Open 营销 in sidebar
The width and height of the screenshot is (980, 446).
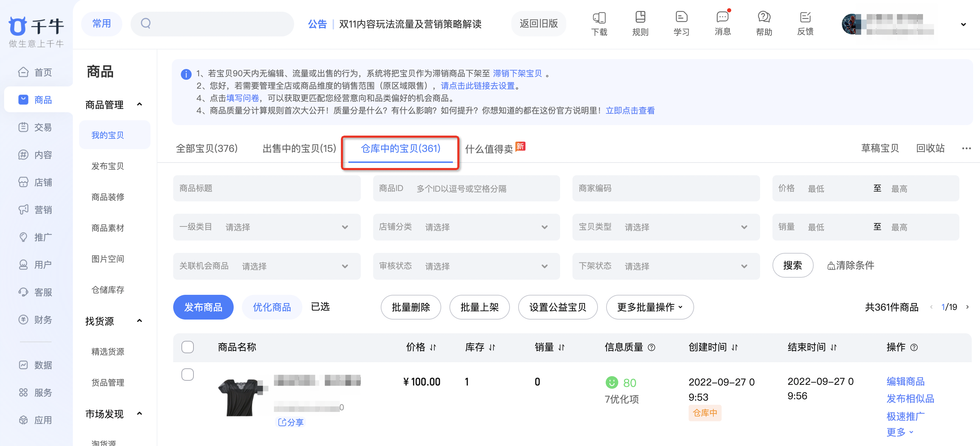point(35,210)
